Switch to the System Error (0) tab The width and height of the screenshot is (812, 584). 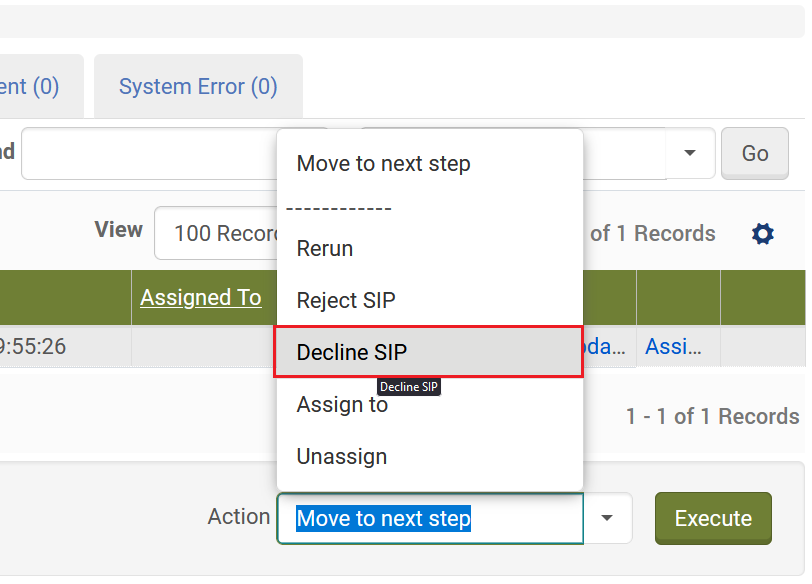pos(198,87)
